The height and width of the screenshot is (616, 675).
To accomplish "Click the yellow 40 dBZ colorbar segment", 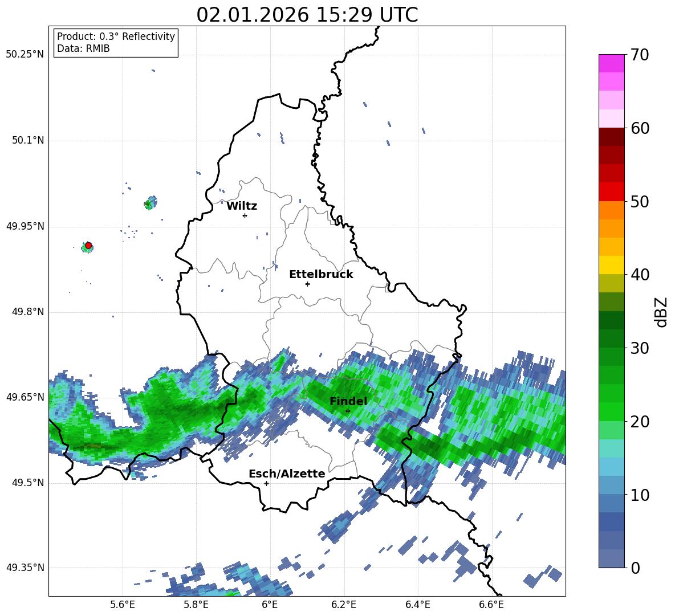I will (611, 265).
